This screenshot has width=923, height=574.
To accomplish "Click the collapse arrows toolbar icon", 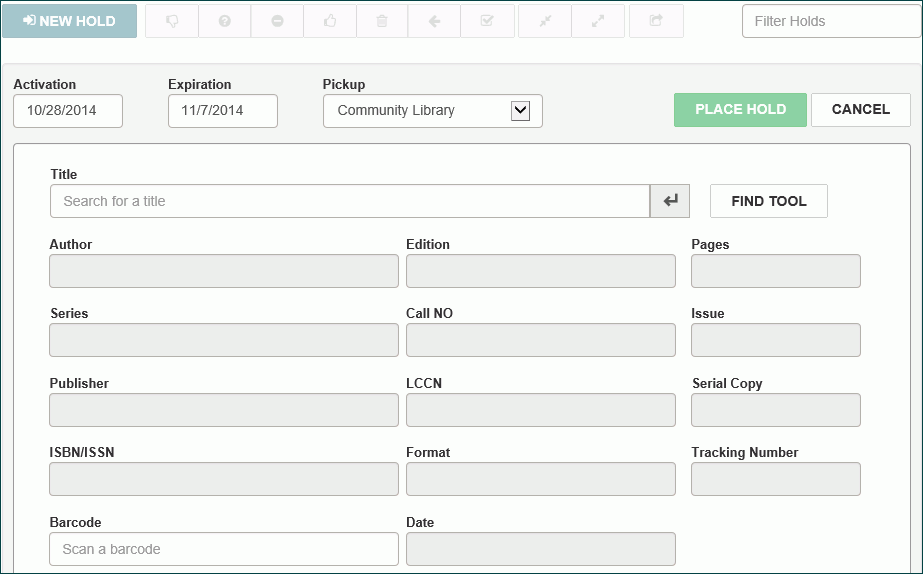I will point(545,21).
